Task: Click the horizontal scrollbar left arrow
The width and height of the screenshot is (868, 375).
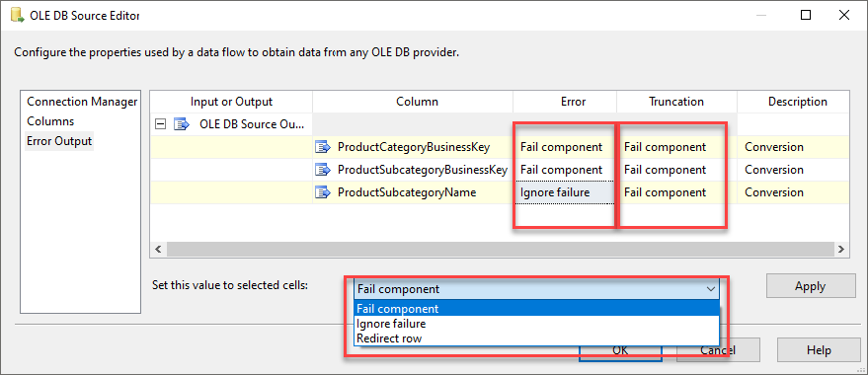Action: [158, 250]
